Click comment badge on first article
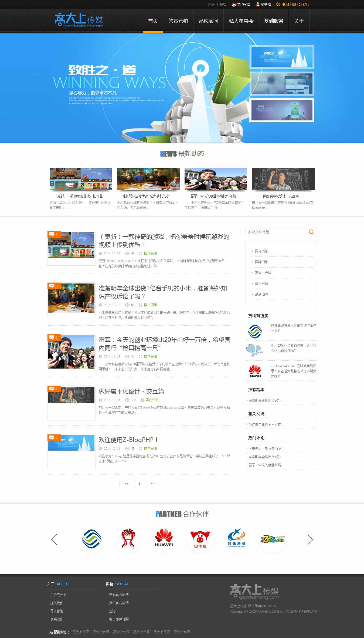Screen dimensions: 364x638 pyautogui.click(x=54, y=234)
